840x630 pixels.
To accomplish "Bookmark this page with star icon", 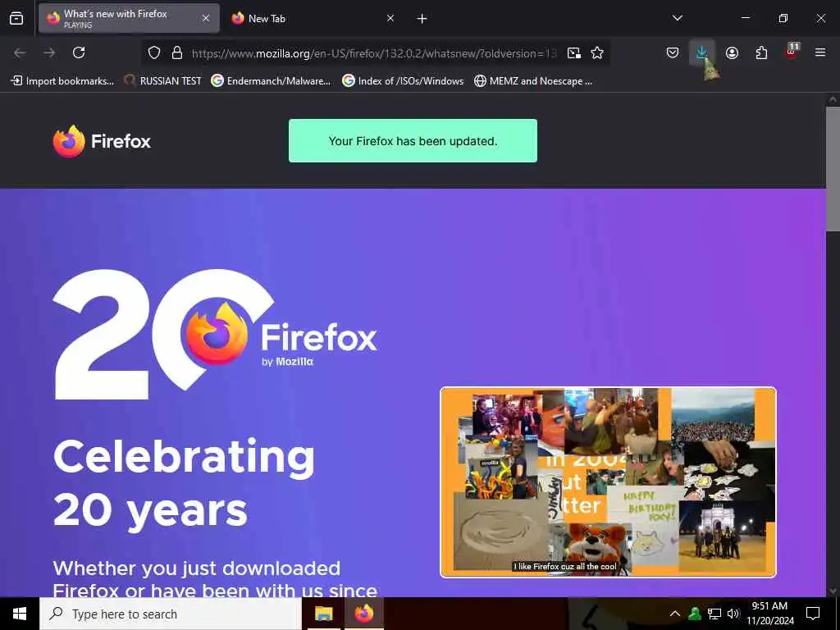I will 597,53.
